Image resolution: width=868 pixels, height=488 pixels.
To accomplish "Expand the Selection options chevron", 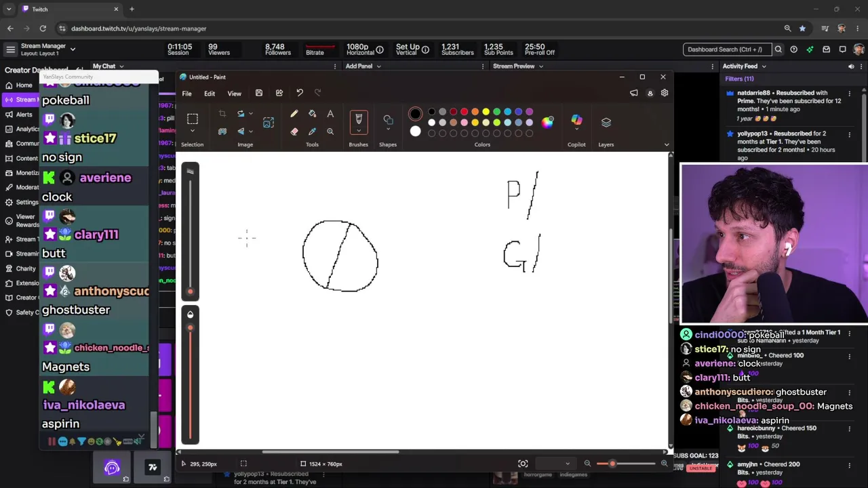I will tap(192, 131).
